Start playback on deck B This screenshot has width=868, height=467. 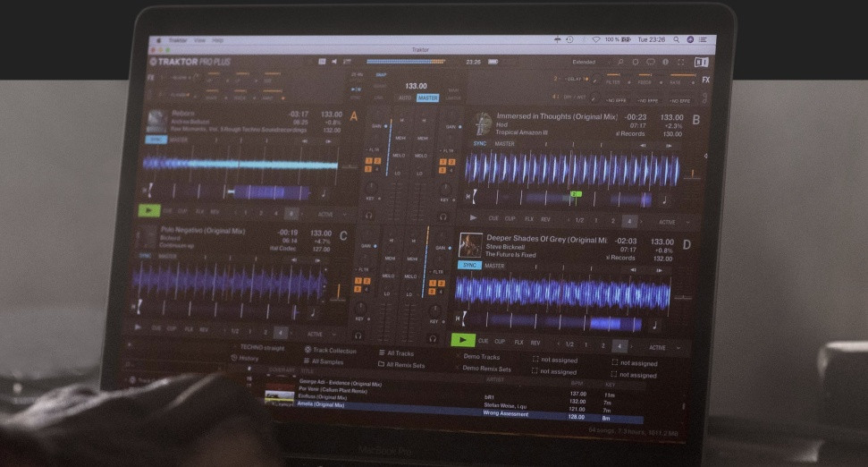[473, 218]
